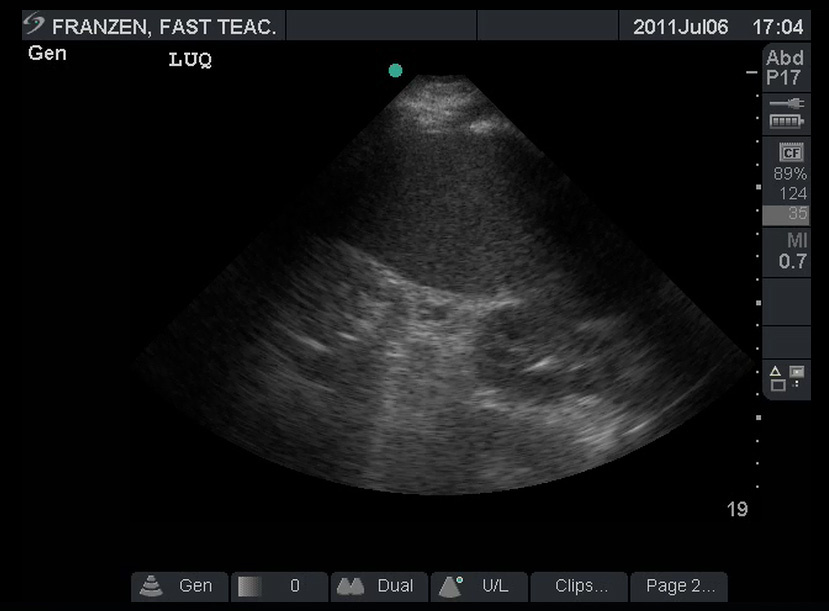Click the LUQ annotation label

(x=190, y=61)
